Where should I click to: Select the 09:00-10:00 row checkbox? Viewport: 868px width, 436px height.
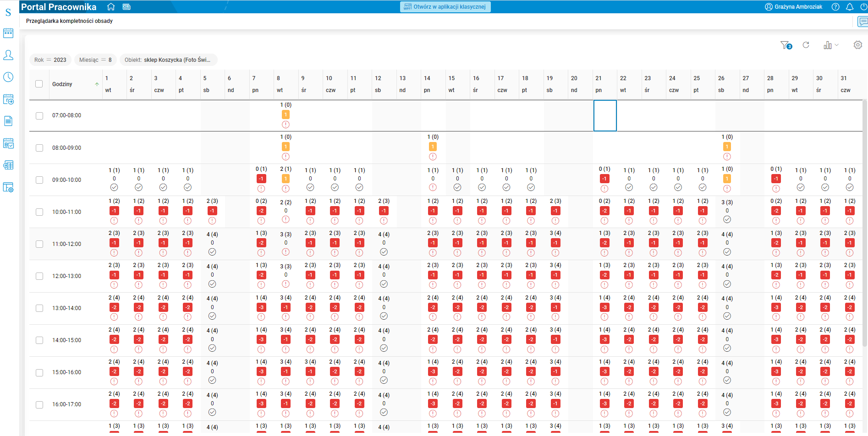coord(39,180)
